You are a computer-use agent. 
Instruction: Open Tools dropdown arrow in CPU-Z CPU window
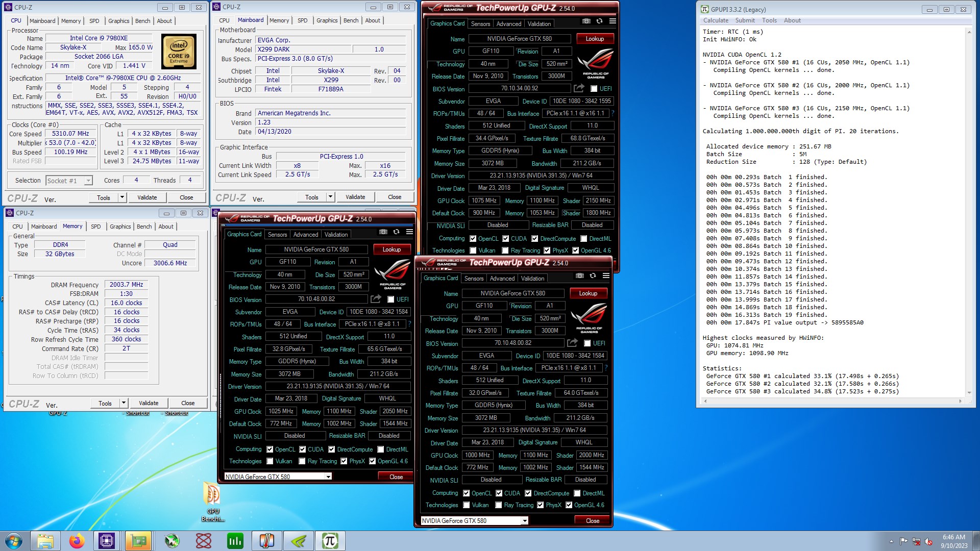(122, 197)
